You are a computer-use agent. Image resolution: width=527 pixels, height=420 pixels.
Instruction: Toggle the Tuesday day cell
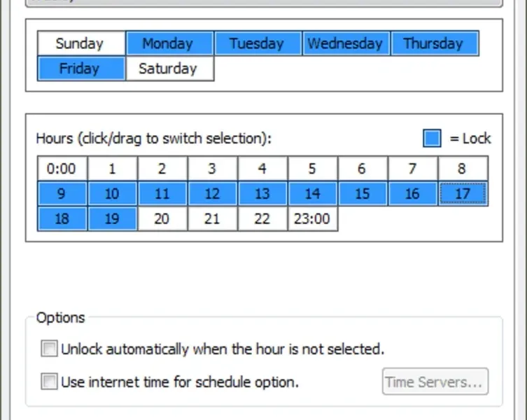257,43
